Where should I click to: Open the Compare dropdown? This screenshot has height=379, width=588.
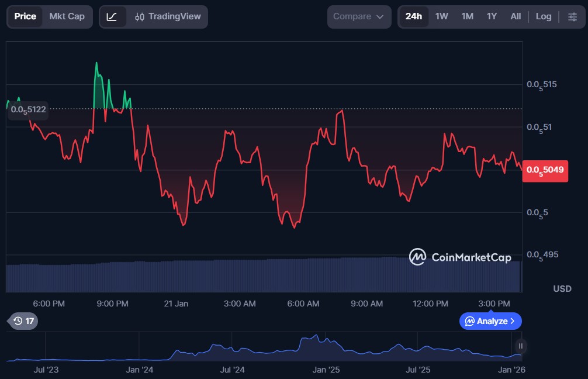tap(358, 17)
